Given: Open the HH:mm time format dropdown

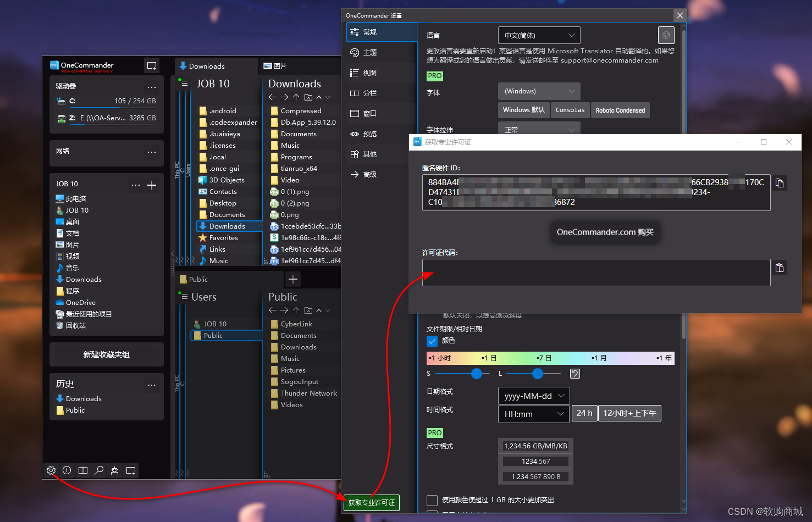Looking at the screenshot, I should pos(534,414).
